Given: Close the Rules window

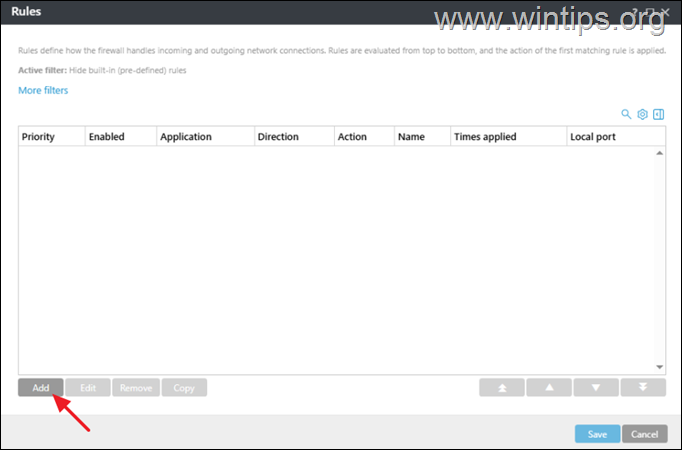Looking at the screenshot, I should coord(665,12).
